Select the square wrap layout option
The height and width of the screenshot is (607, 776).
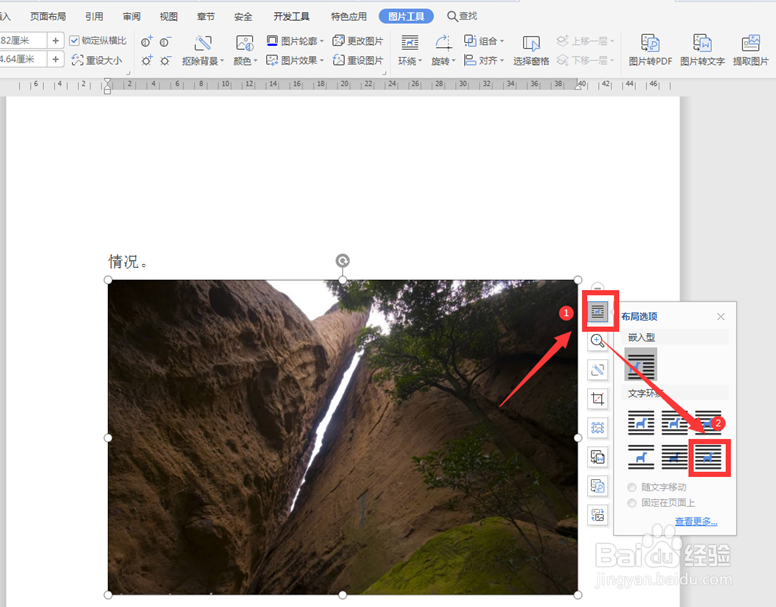(641, 423)
